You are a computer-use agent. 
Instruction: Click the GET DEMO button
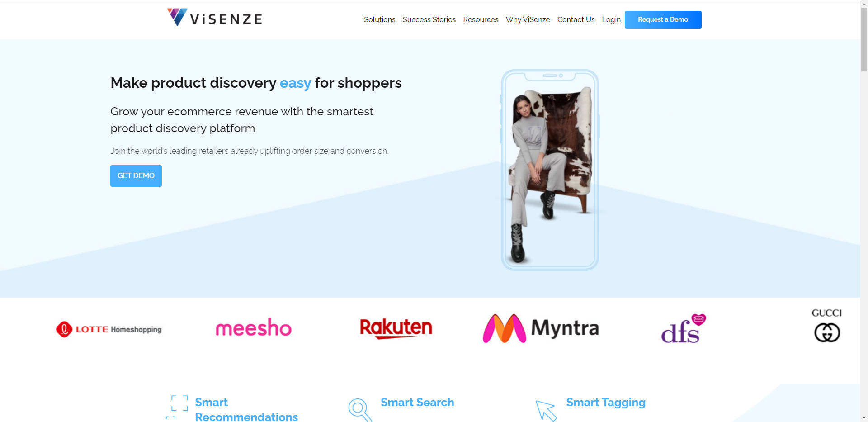pos(136,175)
